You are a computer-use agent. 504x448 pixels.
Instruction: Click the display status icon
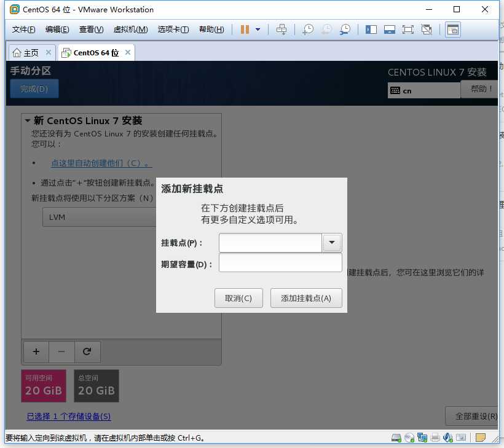tap(461, 438)
